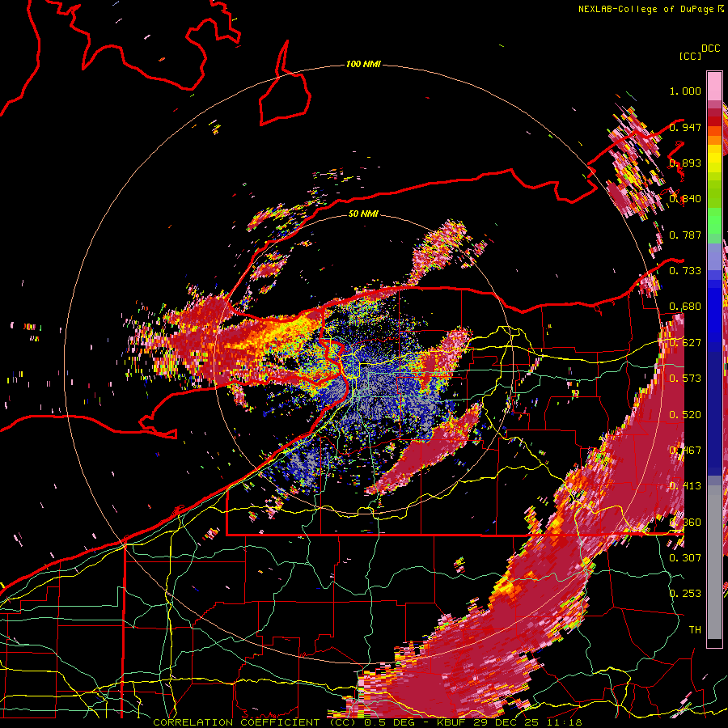
Task: Click the 1.000 scale value
Action: pyautogui.click(x=685, y=91)
